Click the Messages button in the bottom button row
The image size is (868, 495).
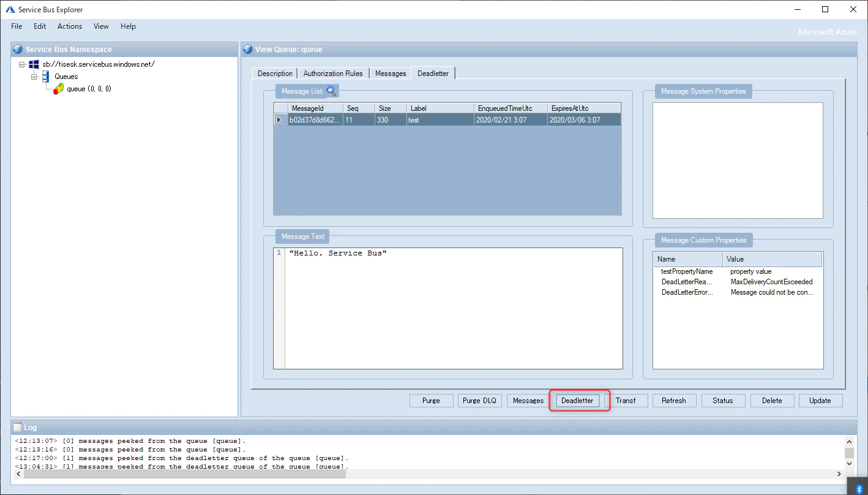528,401
